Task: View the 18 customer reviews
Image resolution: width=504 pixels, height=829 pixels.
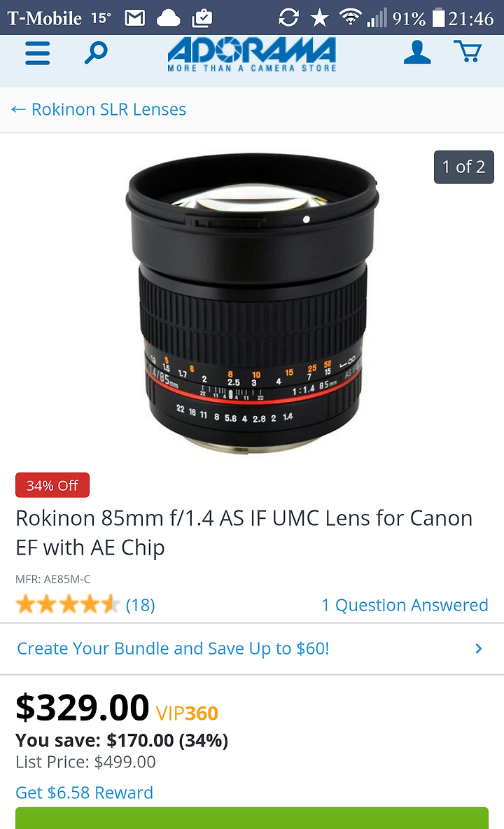Action: click(x=141, y=605)
